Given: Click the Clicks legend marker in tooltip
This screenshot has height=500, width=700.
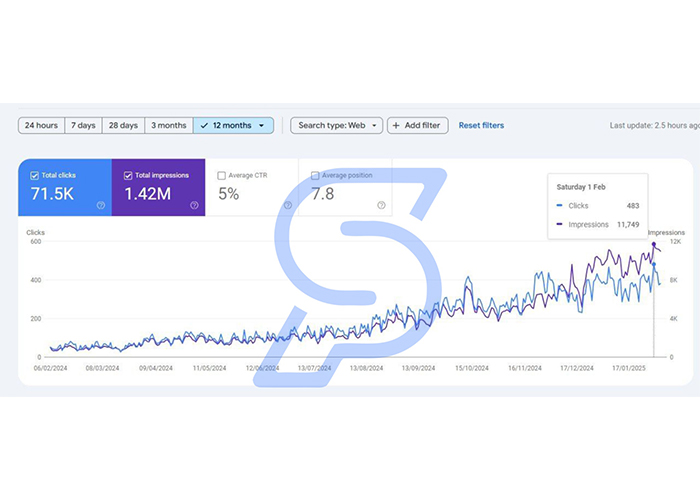Looking at the screenshot, I should tap(559, 205).
